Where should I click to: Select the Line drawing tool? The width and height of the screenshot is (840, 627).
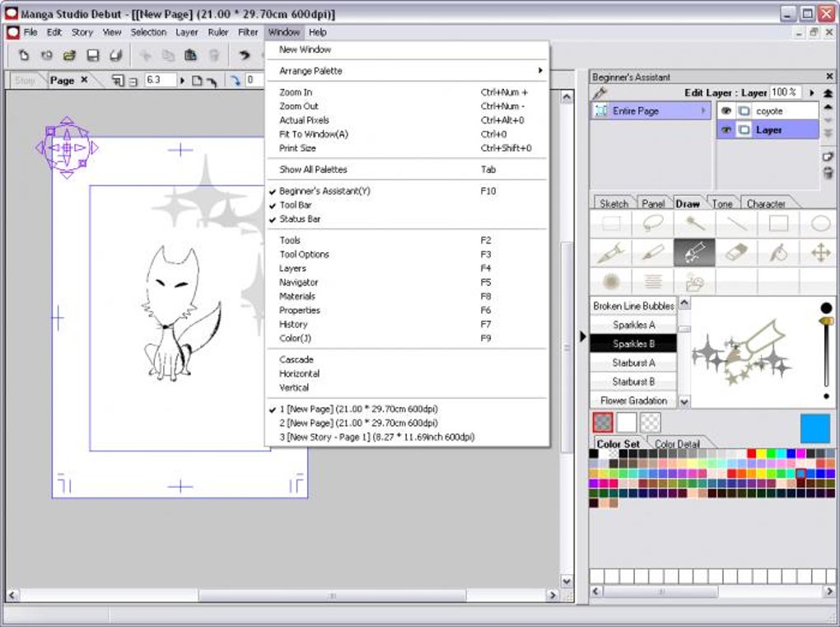(736, 223)
